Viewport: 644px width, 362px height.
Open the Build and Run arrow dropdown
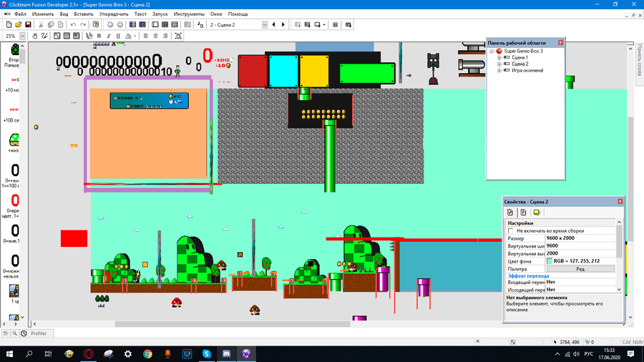324,24
